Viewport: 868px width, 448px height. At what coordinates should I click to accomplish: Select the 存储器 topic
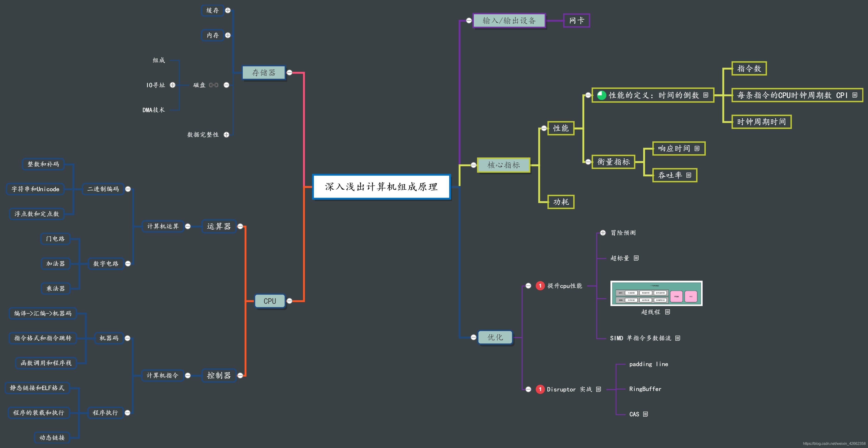coord(264,72)
